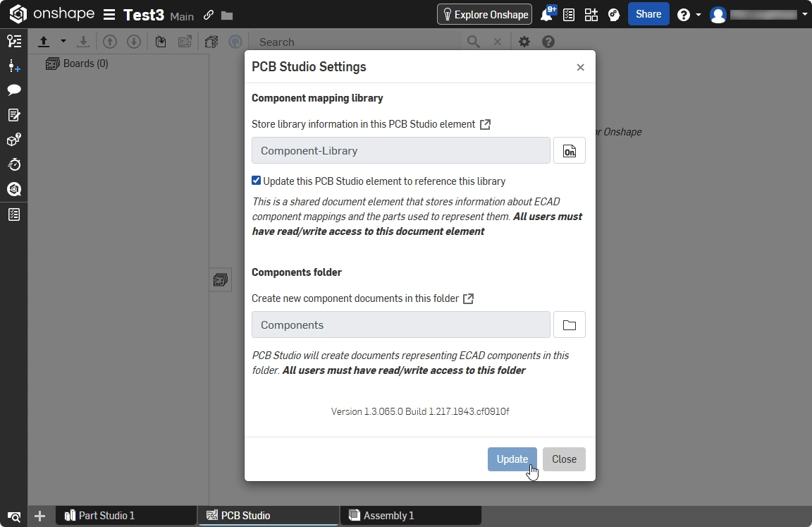Click the component library board icon in toolbar
The width and height of the screenshot is (812, 527).
click(x=211, y=42)
